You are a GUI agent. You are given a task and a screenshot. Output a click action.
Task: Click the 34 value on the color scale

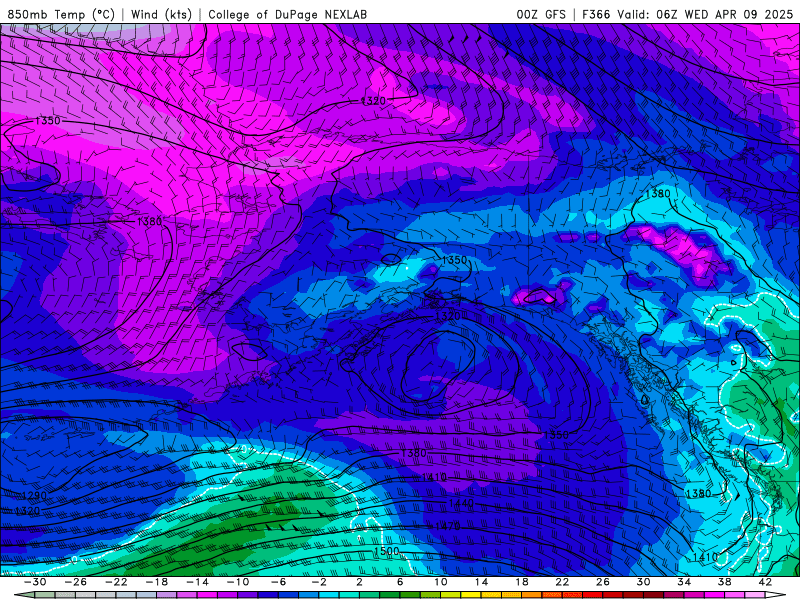coord(684,582)
